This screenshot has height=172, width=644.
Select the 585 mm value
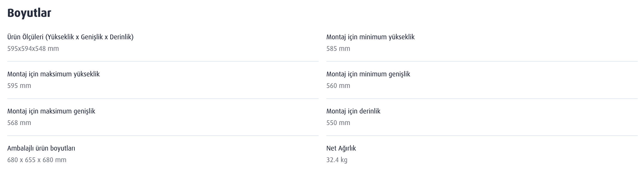338,49
